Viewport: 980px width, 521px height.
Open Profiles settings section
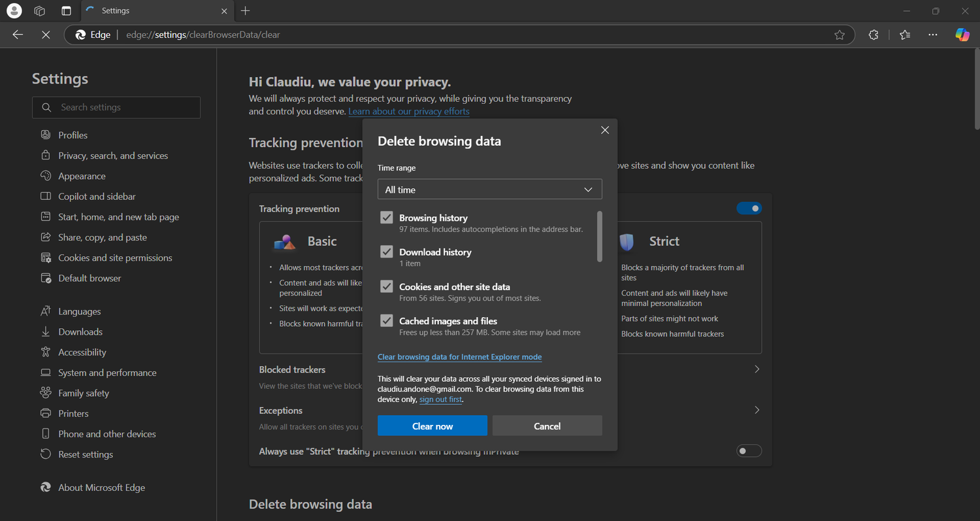pyautogui.click(x=73, y=135)
